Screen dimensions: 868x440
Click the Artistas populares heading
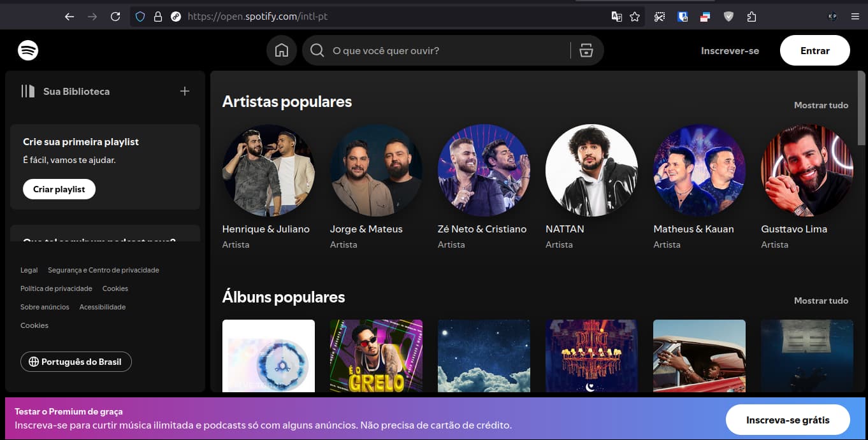point(287,101)
